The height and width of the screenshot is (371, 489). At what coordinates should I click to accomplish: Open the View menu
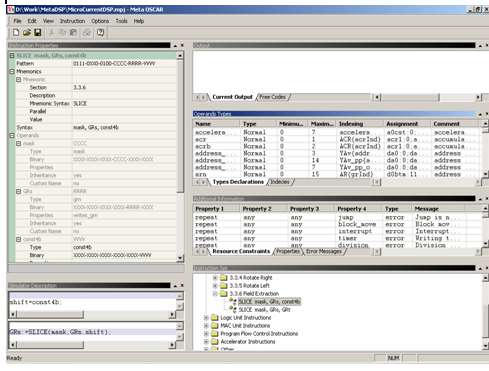coord(48,21)
